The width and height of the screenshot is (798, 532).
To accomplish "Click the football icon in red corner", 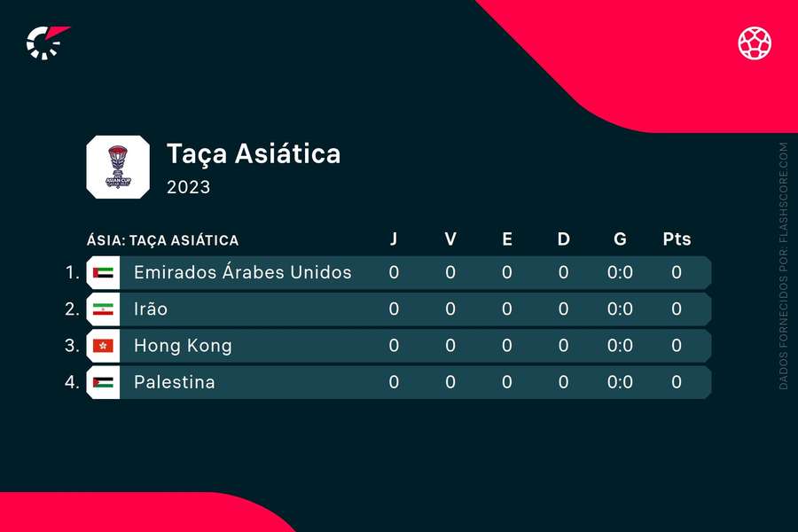I will pos(755,43).
